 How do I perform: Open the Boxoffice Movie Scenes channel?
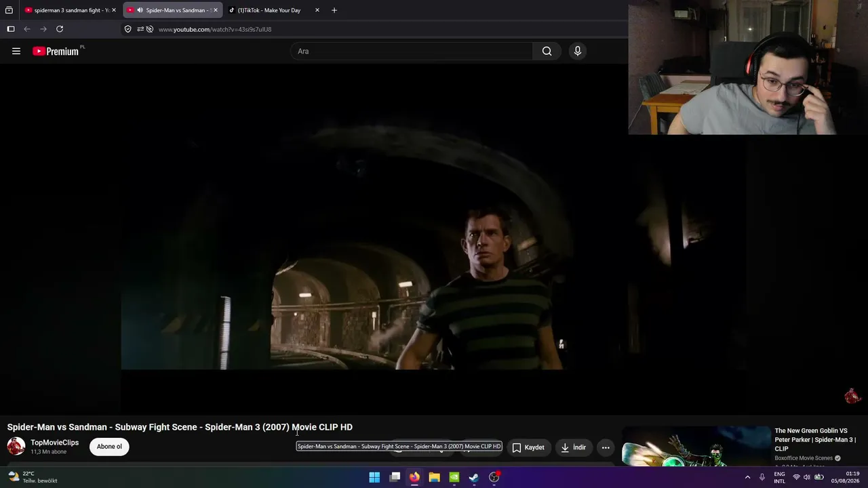click(804, 458)
